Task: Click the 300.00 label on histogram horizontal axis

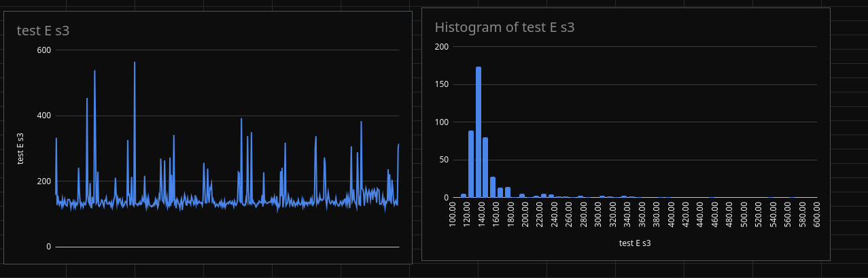Action: (x=599, y=218)
